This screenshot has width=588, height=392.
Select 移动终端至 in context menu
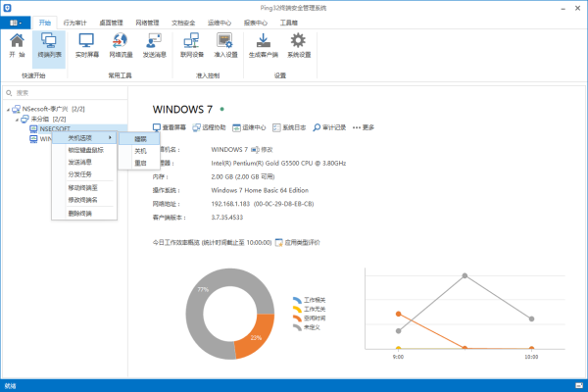[84, 188]
